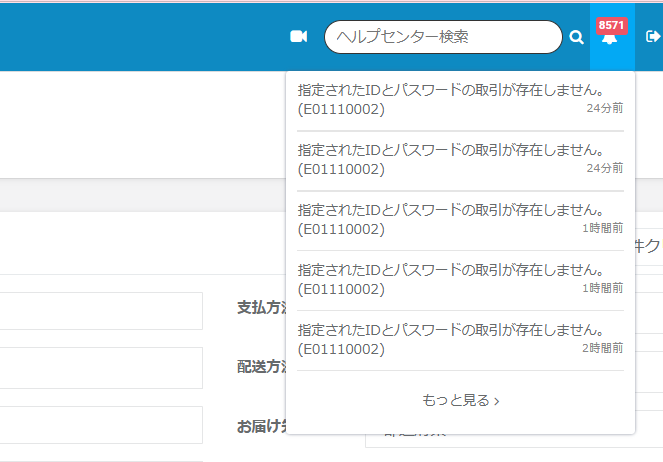The image size is (663, 462).
Task: Click the logout arrow icon
Action: tap(653, 37)
